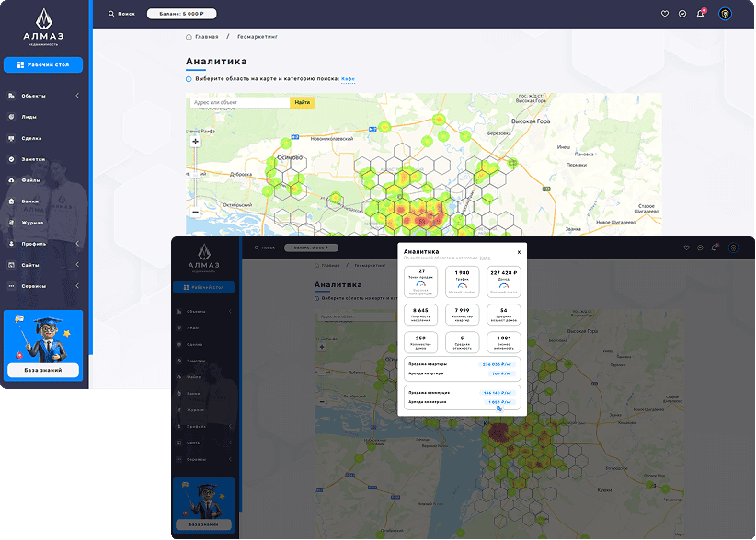
Task: Expand the Сервисы section in the bright sidebar
Action: [77, 286]
